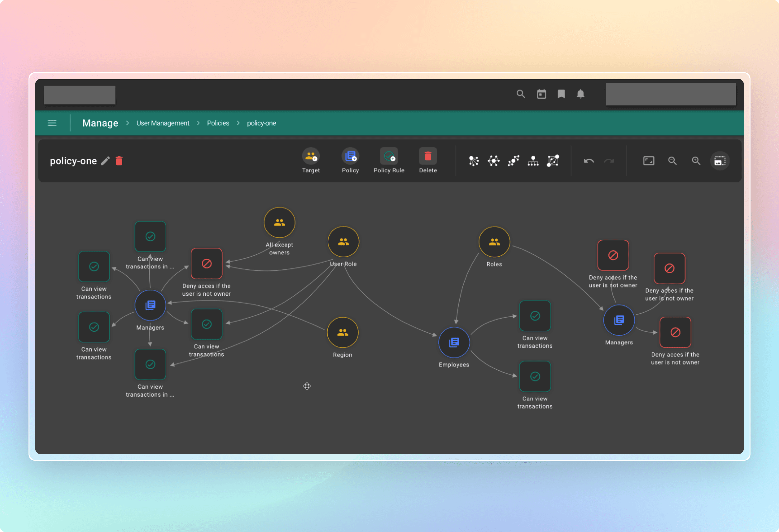The height and width of the screenshot is (532, 779).
Task: Click the Delete toolbar button
Action: (428, 161)
